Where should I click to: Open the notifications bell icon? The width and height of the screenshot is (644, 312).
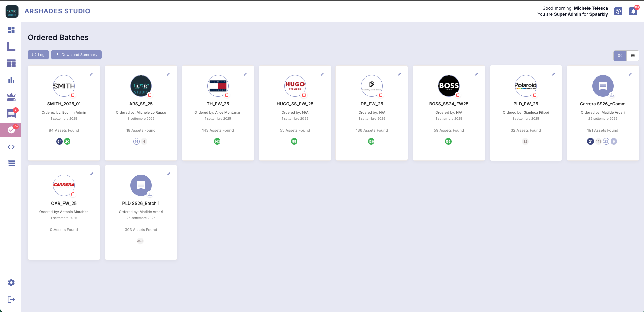coord(633,11)
